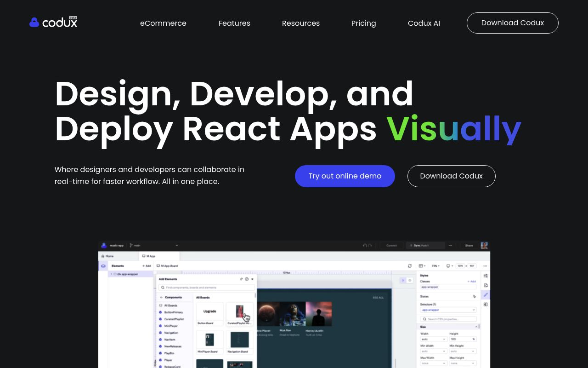Screen dimensions: 588x368
Task: Click the States icon in the Styles panel
Action: click(474, 297)
